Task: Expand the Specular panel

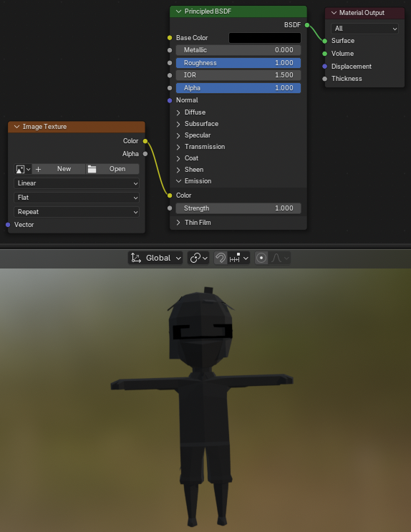Action: point(178,135)
